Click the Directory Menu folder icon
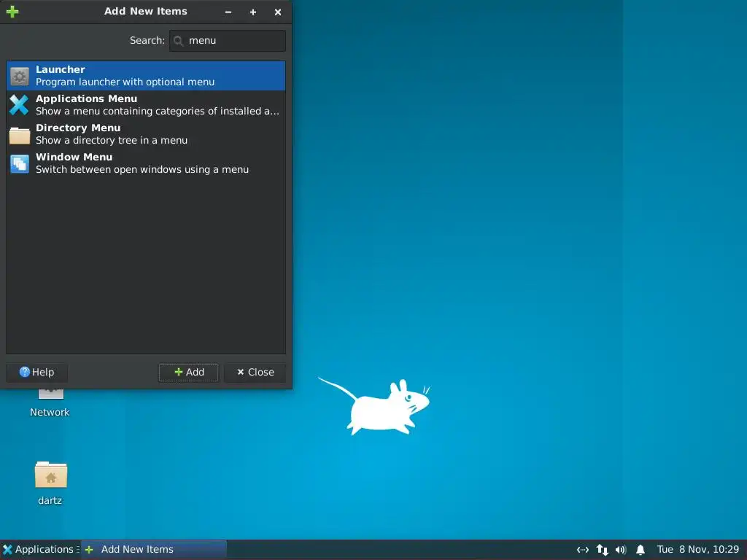Viewport: 747px width, 560px height. click(20, 135)
